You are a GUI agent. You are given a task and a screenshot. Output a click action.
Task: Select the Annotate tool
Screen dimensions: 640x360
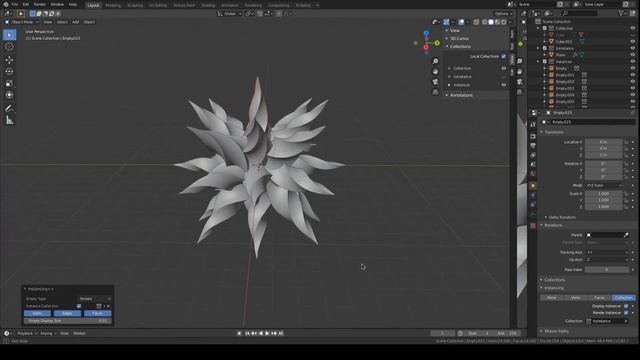(9, 109)
